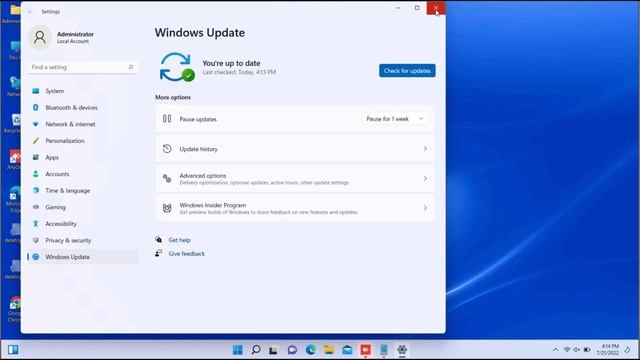640x360 pixels.
Task: Click the Find a setting search box
Action: click(83, 67)
